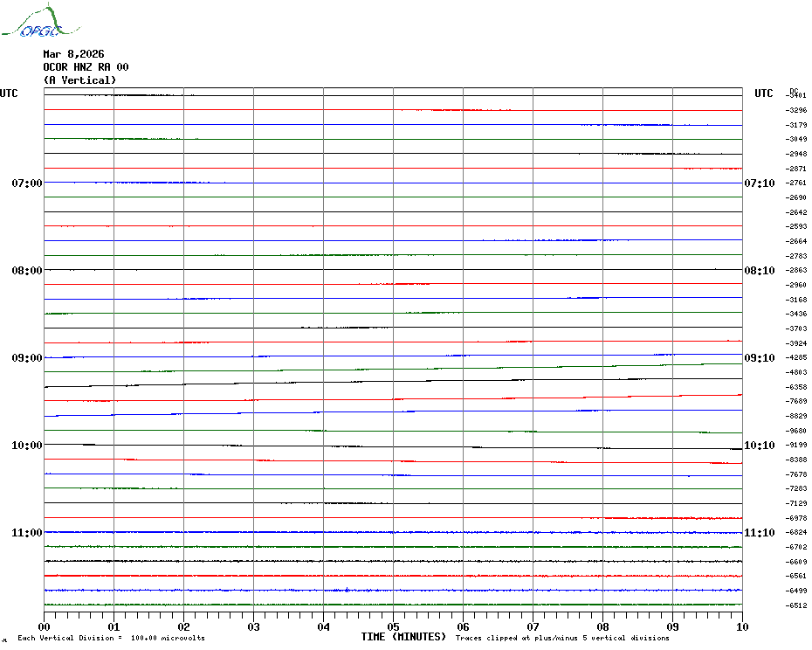Click the 00 minute tick on bottom axis
The width and height of the screenshot is (812, 650).
(x=44, y=626)
